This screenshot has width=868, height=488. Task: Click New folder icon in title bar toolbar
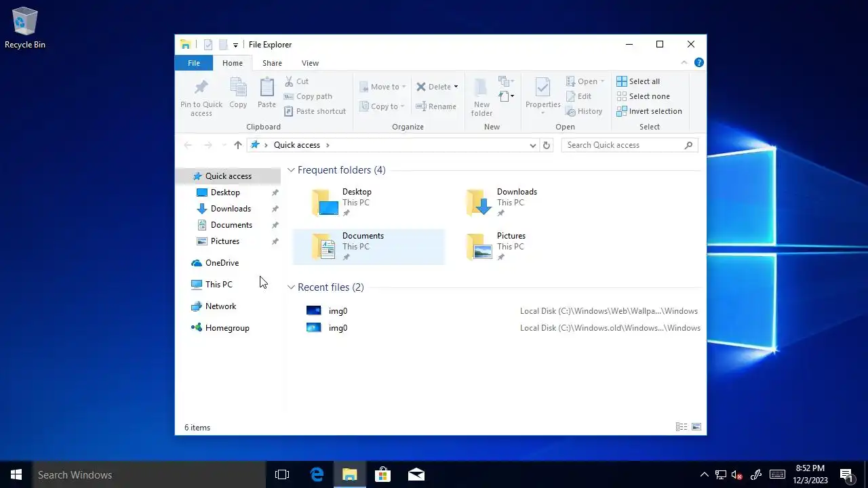pyautogui.click(x=222, y=45)
